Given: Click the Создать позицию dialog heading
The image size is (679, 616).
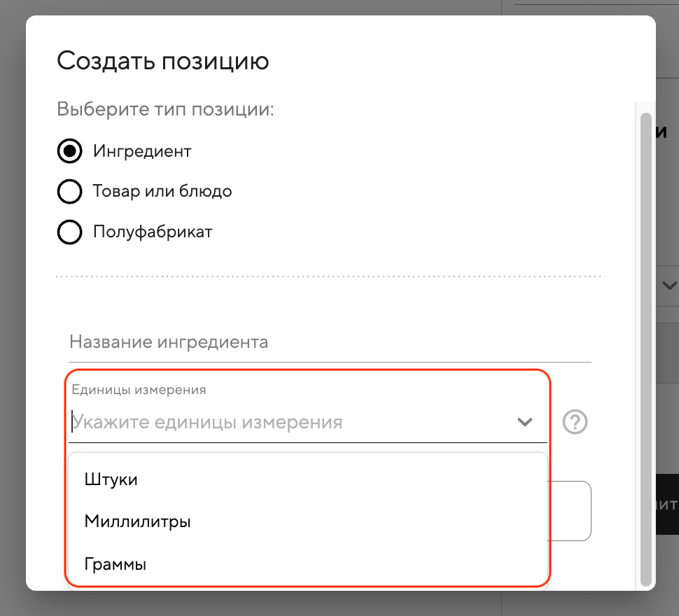Looking at the screenshot, I should 162,61.
